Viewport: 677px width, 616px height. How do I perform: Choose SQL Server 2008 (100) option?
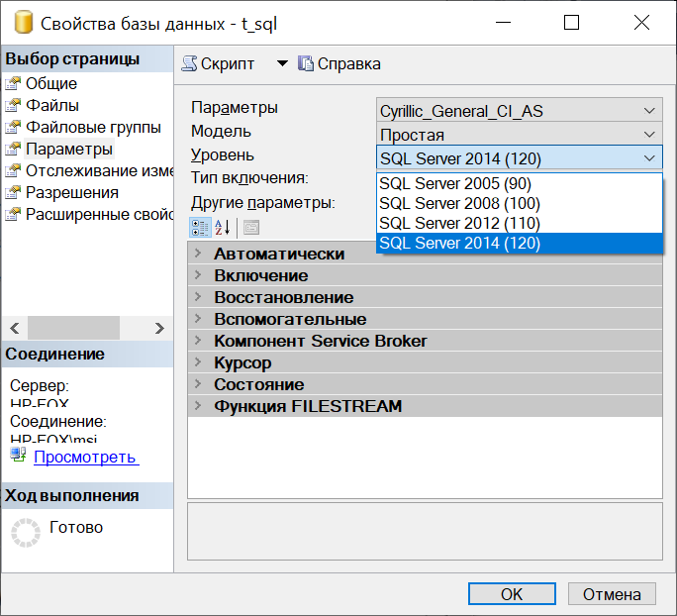click(x=520, y=203)
